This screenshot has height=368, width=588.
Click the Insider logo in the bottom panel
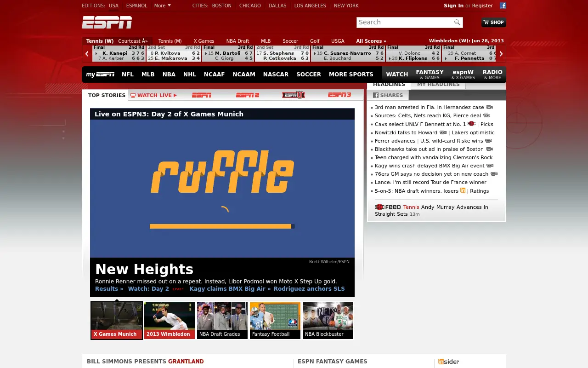448,362
